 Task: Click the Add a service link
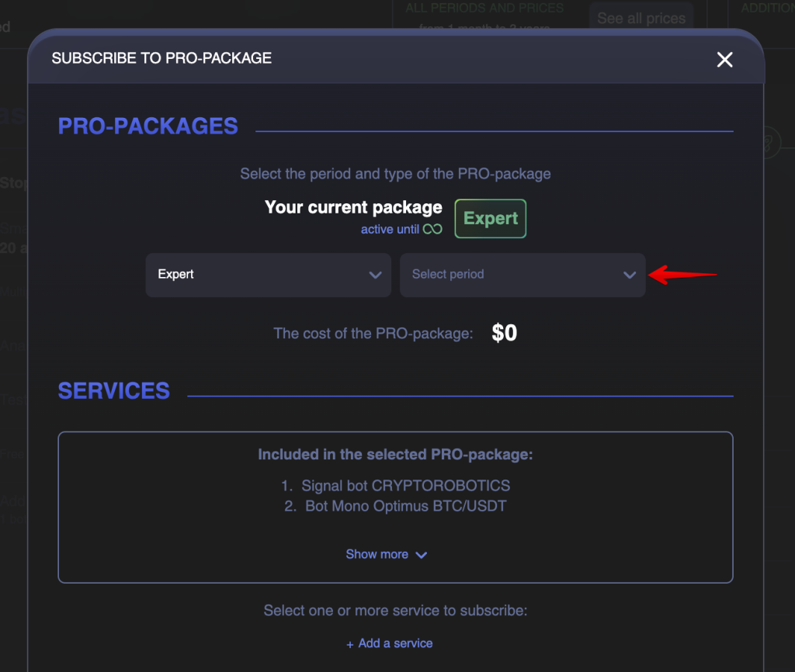(x=395, y=643)
